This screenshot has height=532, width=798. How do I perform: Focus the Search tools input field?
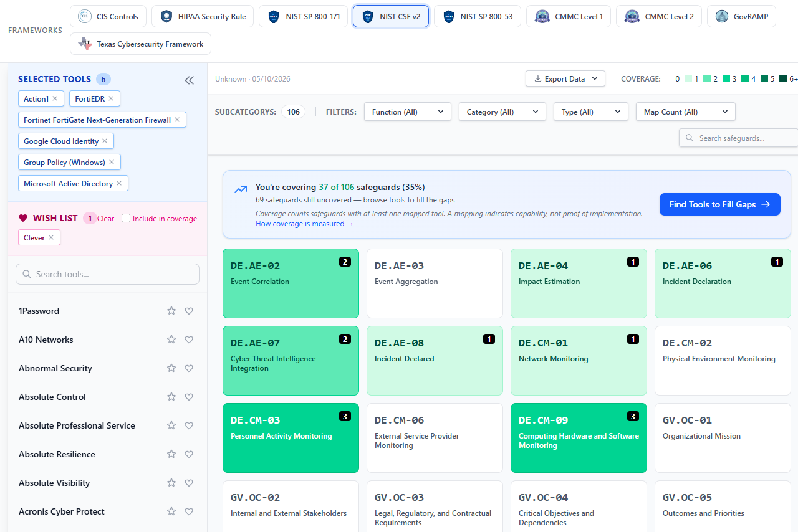pyautogui.click(x=107, y=274)
